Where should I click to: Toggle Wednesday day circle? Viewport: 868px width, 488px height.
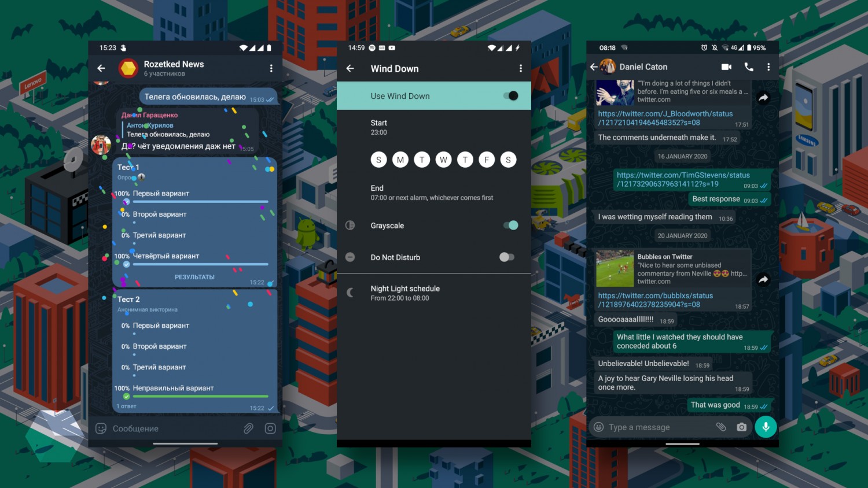pos(443,160)
